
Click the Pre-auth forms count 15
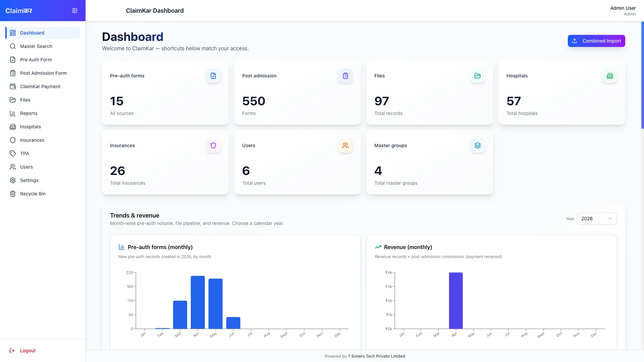117,101
